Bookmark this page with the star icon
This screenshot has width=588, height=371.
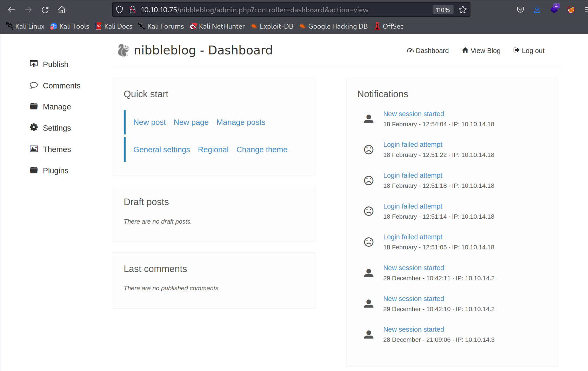click(x=463, y=10)
